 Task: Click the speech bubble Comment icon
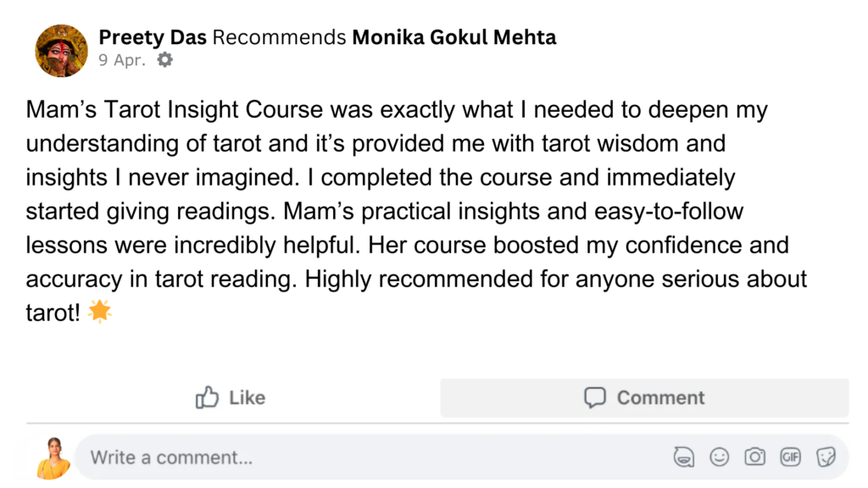595,397
